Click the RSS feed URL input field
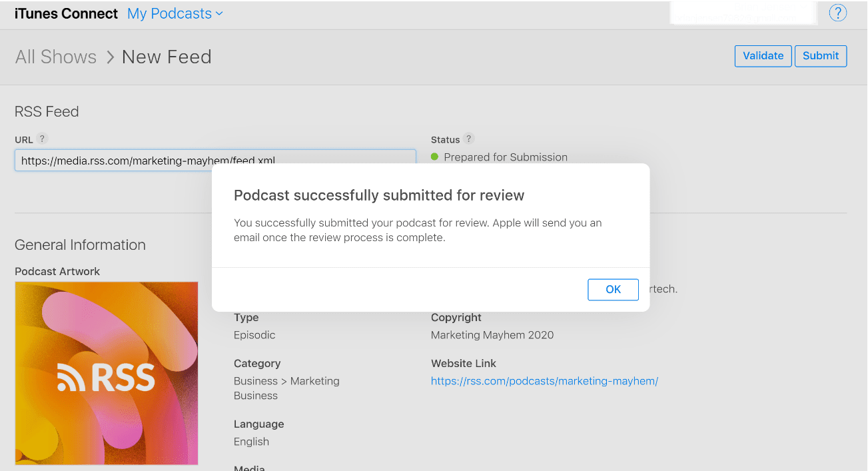868x471 pixels. [x=215, y=160]
